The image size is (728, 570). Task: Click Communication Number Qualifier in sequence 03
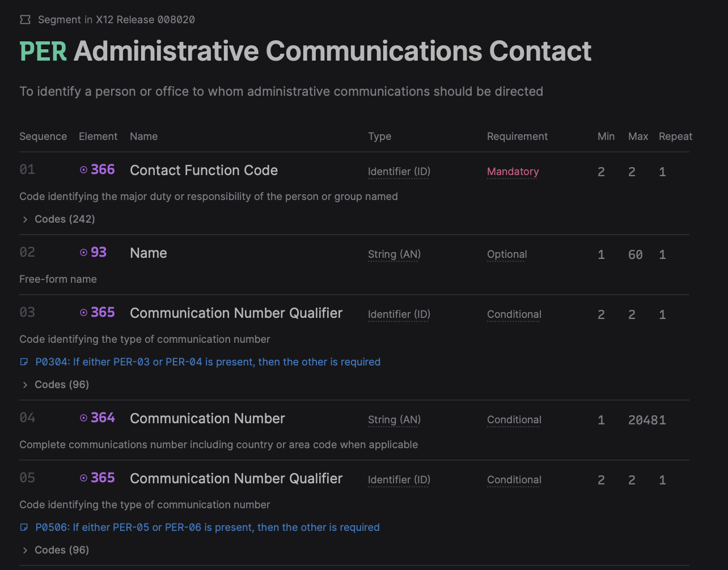pyautogui.click(x=236, y=313)
